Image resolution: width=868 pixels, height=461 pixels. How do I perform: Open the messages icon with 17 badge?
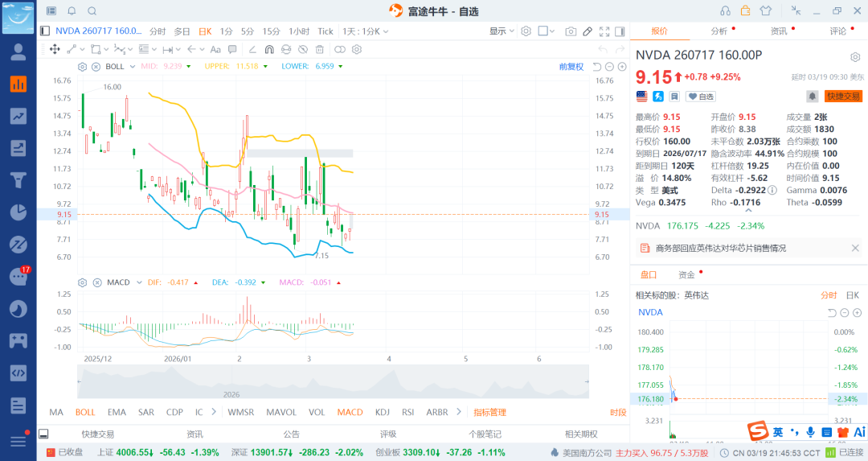point(18,276)
